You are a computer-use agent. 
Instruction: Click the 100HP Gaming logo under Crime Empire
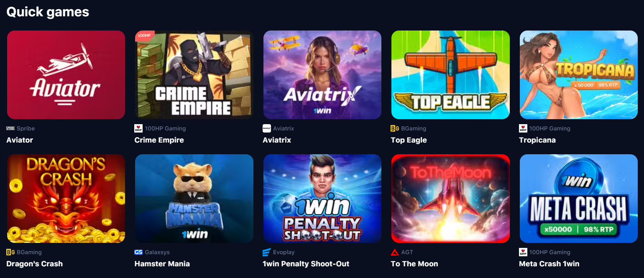pyautogui.click(x=138, y=128)
